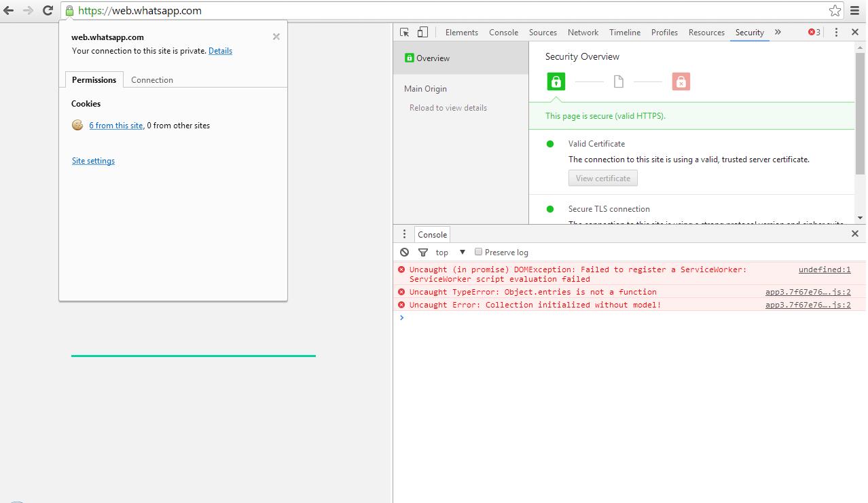Open the Site settings link
The image size is (868, 503).
click(93, 161)
